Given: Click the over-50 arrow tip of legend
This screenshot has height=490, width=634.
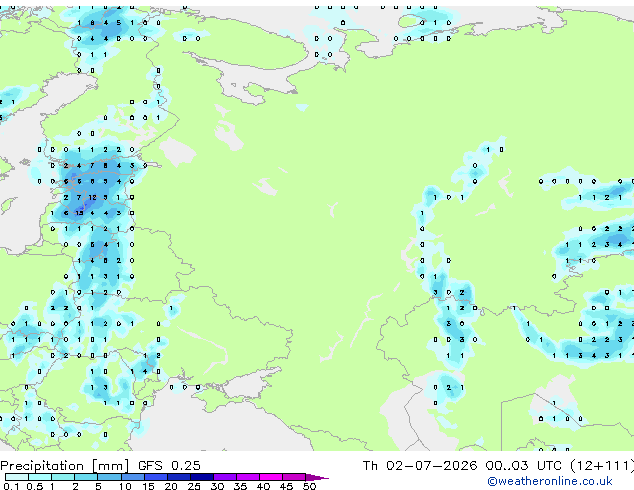Looking at the screenshot, I should 317,477.
